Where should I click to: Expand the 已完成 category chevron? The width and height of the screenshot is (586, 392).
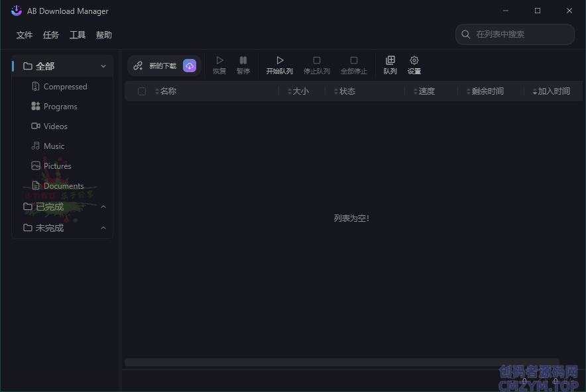(x=103, y=207)
